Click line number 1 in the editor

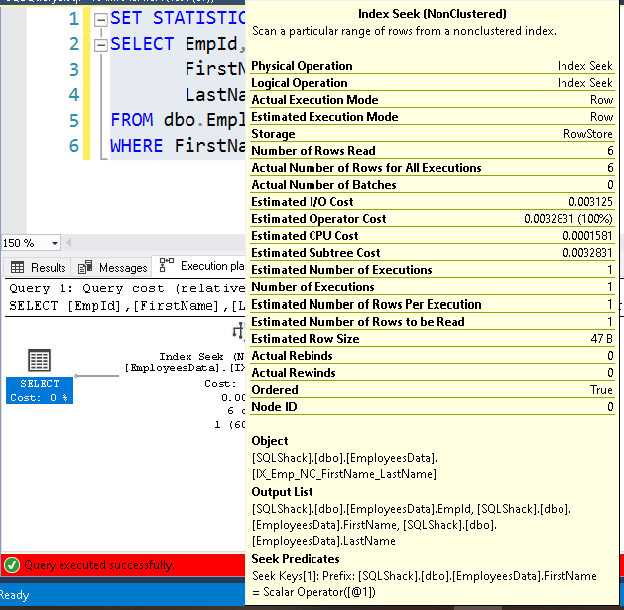point(74,19)
